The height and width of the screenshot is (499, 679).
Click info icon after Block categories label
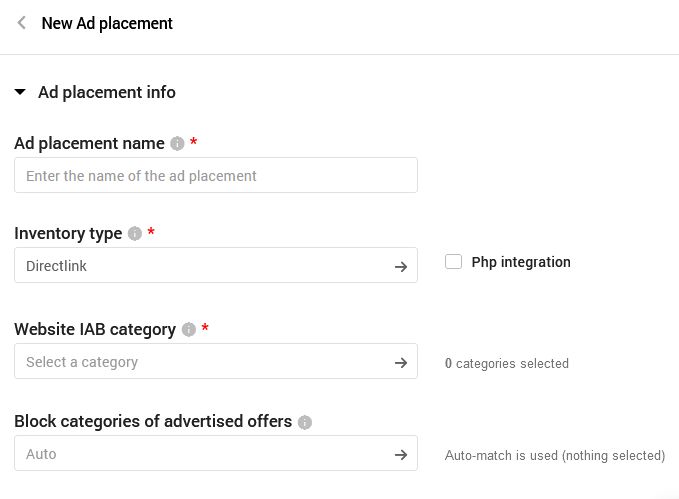coord(305,422)
